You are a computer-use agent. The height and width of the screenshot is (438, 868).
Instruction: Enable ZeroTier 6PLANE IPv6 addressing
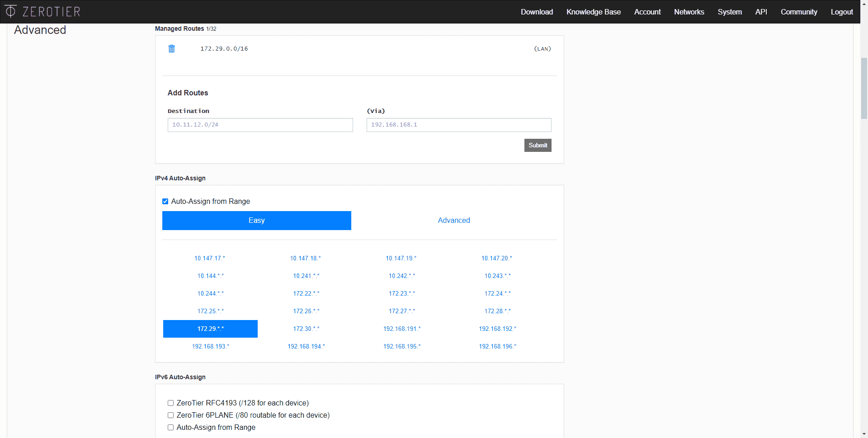coord(170,415)
